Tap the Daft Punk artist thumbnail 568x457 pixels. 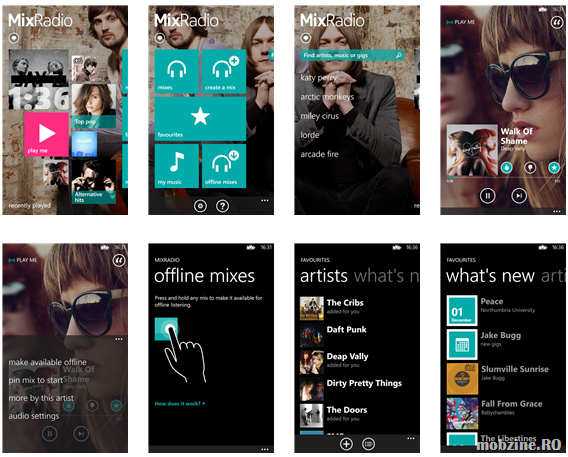click(312, 335)
